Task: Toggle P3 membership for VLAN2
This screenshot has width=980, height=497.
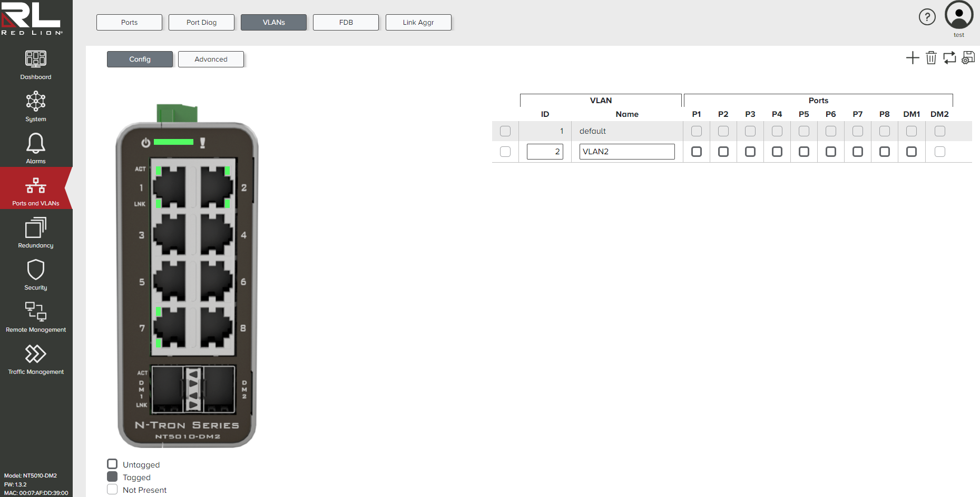Action: (750, 152)
